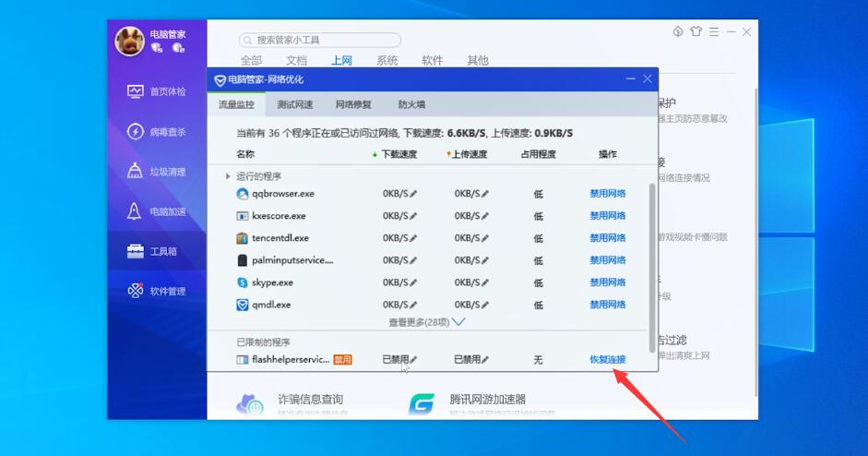Screen dimensions: 868x456
Task: Open the main menu hamburger icon
Action: click(x=714, y=32)
